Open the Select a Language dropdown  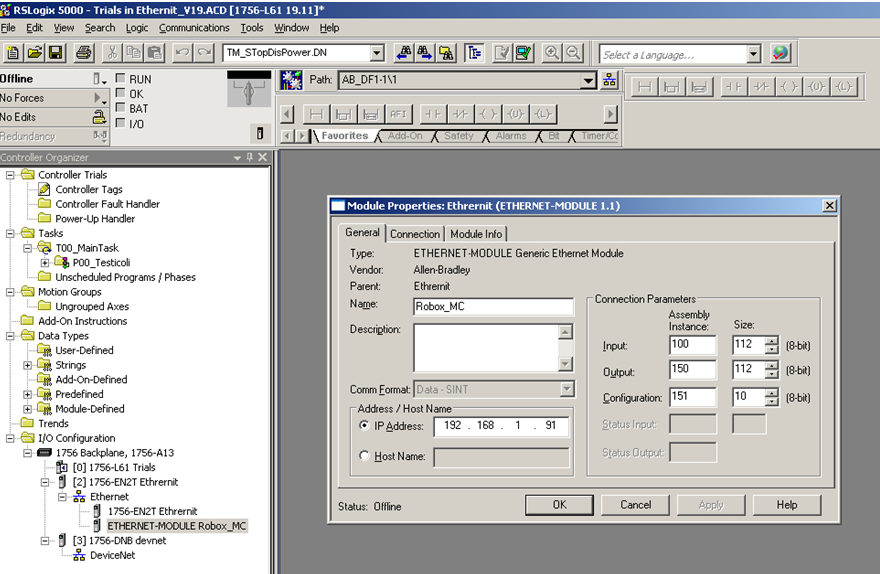754,54
